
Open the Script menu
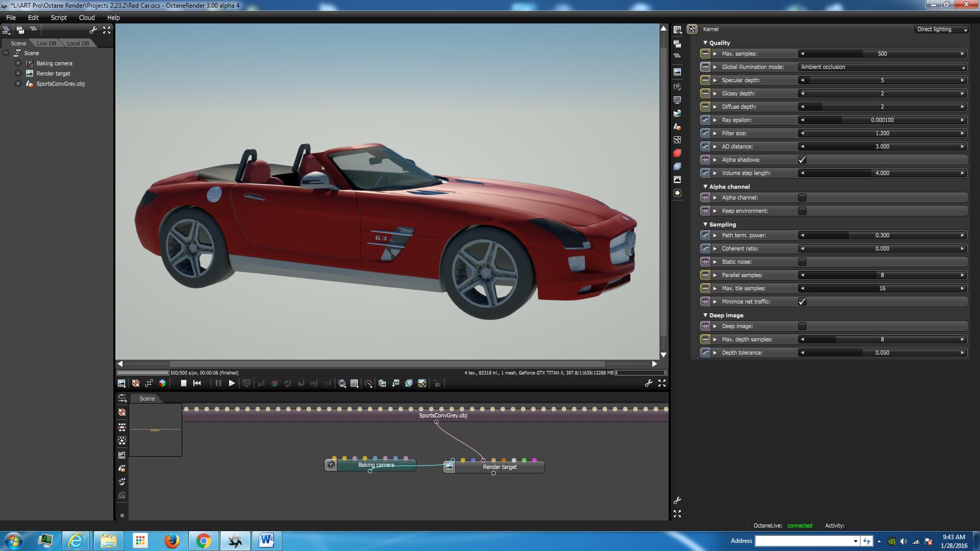(x=59, y=17)
